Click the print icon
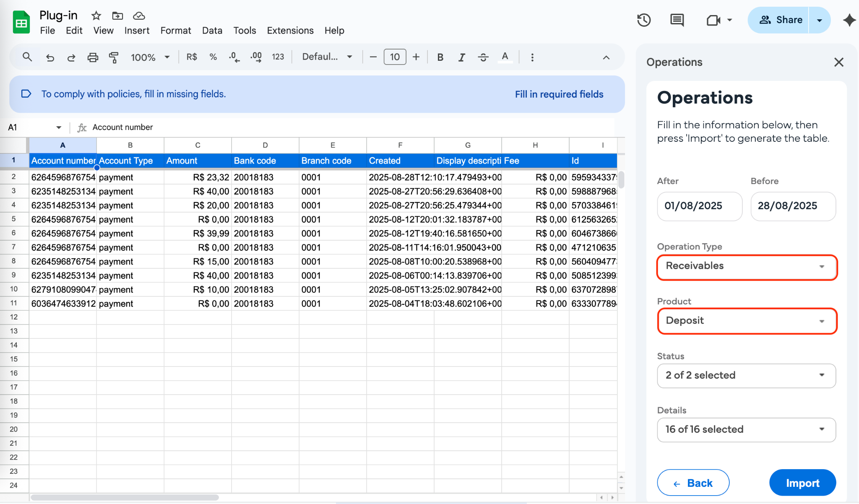Screen dimensions: 859x504 point(93,57)
